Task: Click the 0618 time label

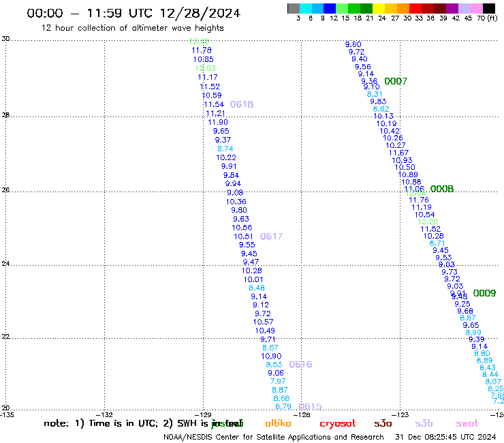Action: pos(242,104)
